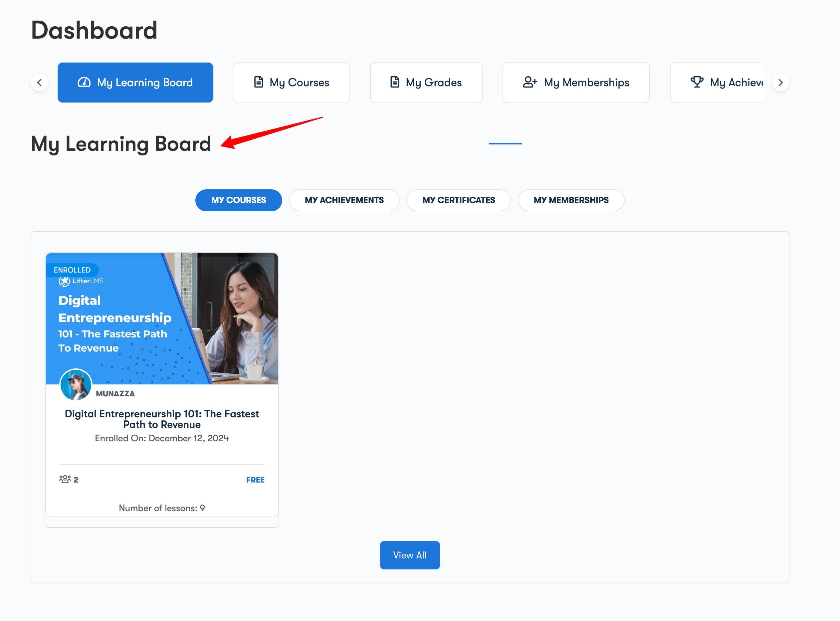Click the add-user icon beside My Memberships
This screenshot has width=840, height=621.
[530, 82]
